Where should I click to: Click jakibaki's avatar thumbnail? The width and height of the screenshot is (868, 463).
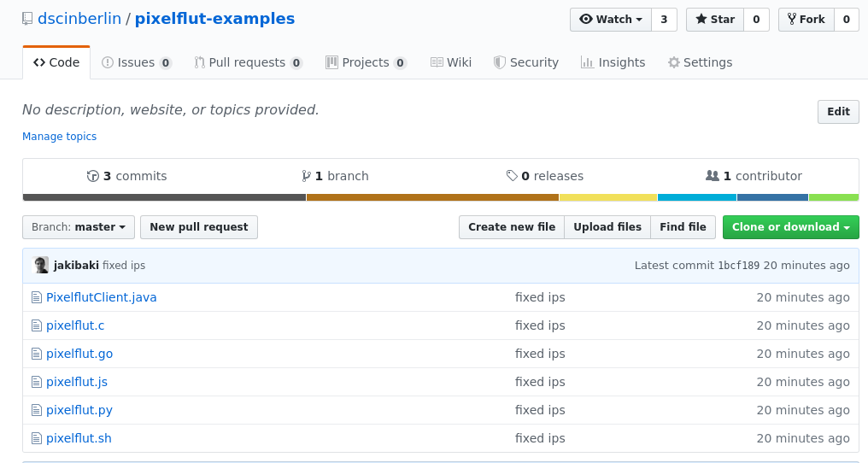pos(41,266)
